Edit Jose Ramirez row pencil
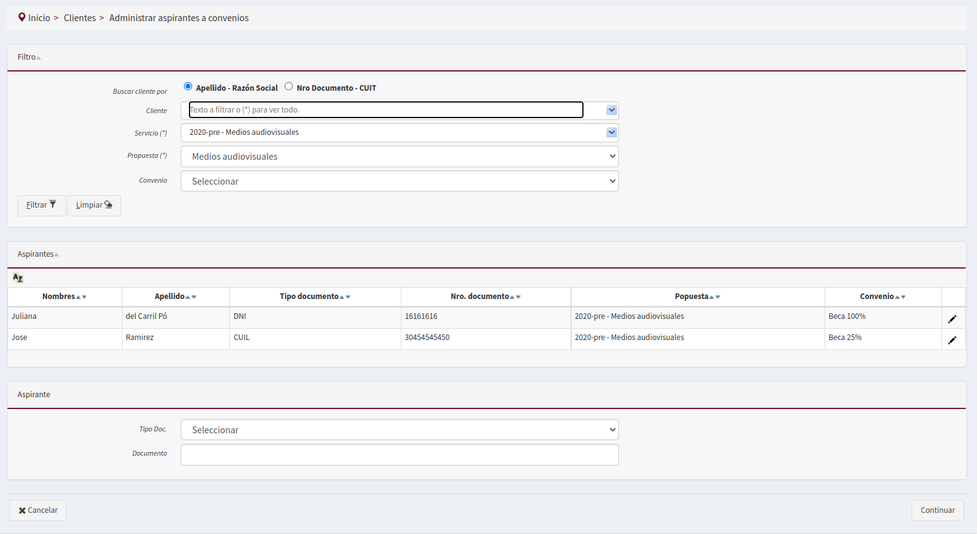 952,340
